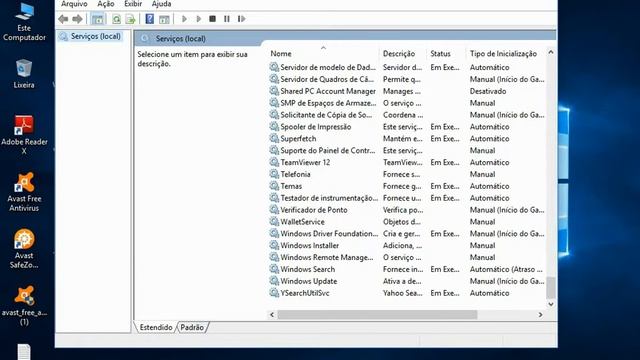Select the Spooler de Impressão service
The width and height of the screenshot is (640, 360).
[316, 127]
